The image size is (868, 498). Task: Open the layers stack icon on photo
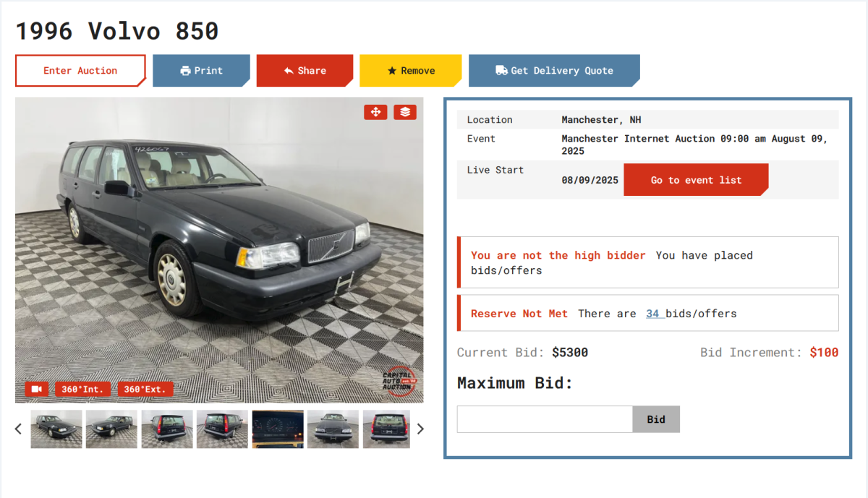click(405, 112)
